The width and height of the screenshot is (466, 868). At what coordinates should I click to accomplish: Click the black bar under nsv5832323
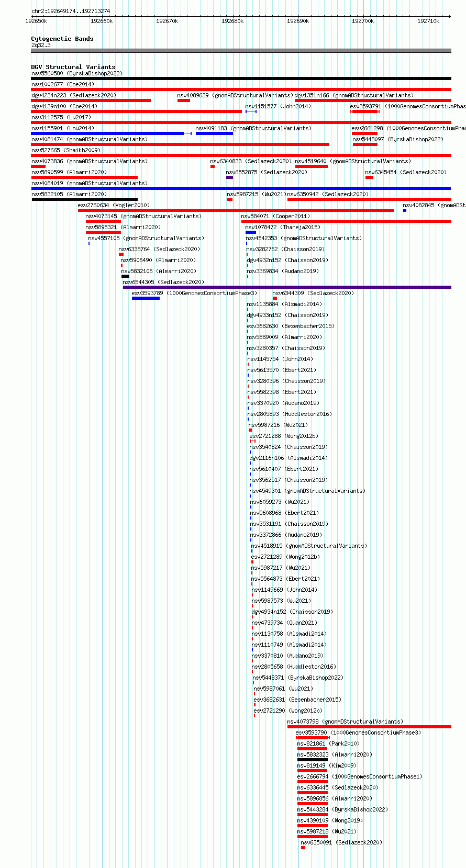tap(313, 759)
